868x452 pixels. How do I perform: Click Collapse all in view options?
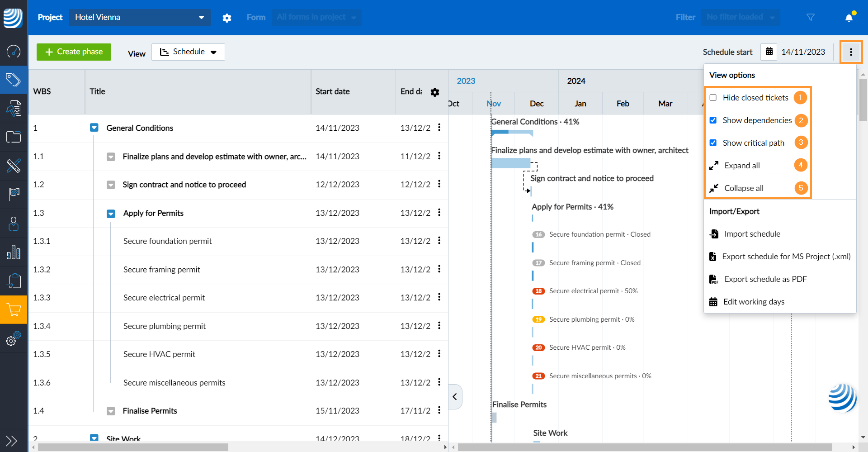pyautogui.click(x=743, y=188)
